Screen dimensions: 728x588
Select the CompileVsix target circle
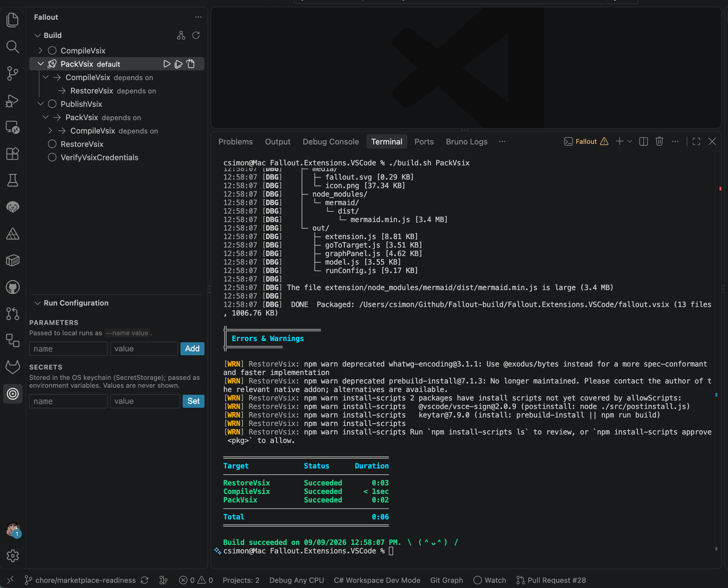52,51
